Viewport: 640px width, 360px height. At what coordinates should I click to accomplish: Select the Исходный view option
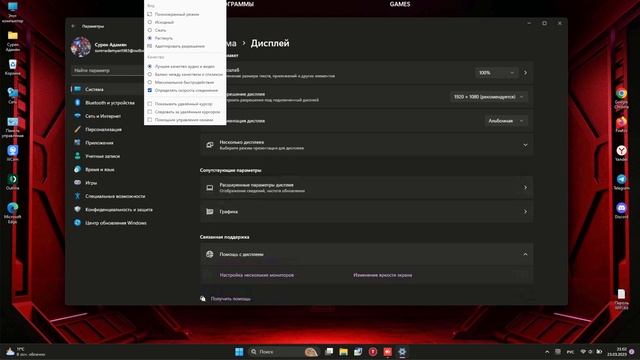tap(162, 22)
